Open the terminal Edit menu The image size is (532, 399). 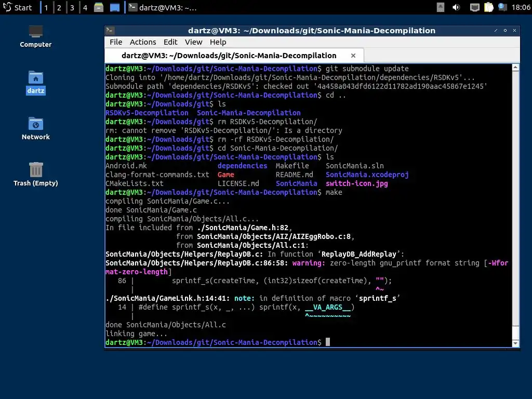(170, 42)
